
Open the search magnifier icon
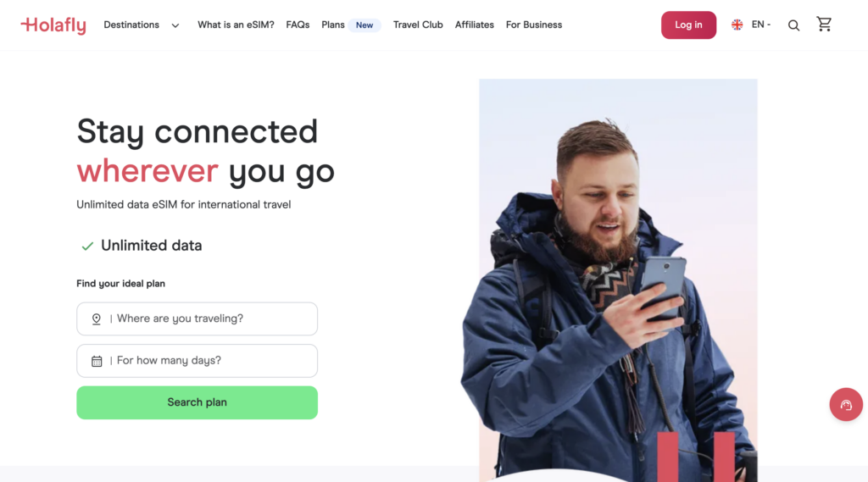[x=793, y=25]
